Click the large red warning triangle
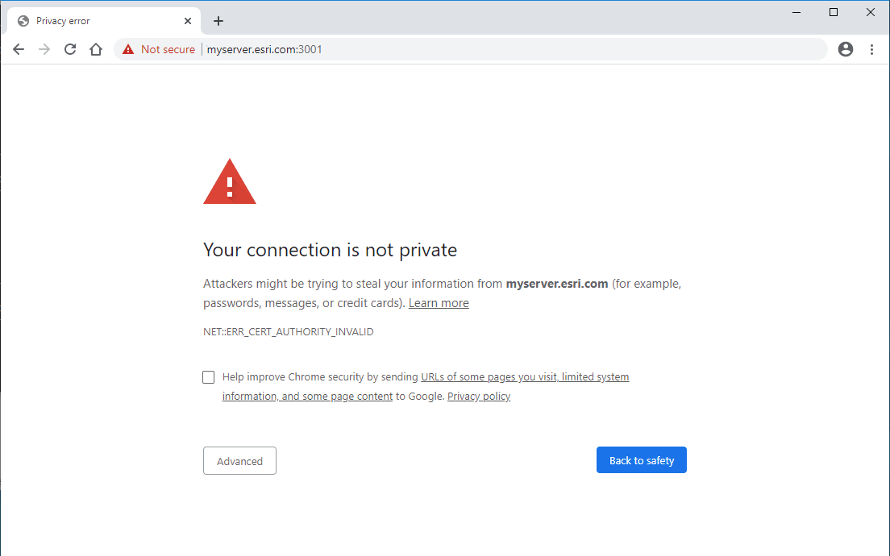Screen dimensions: 890x556 (229, 183)
